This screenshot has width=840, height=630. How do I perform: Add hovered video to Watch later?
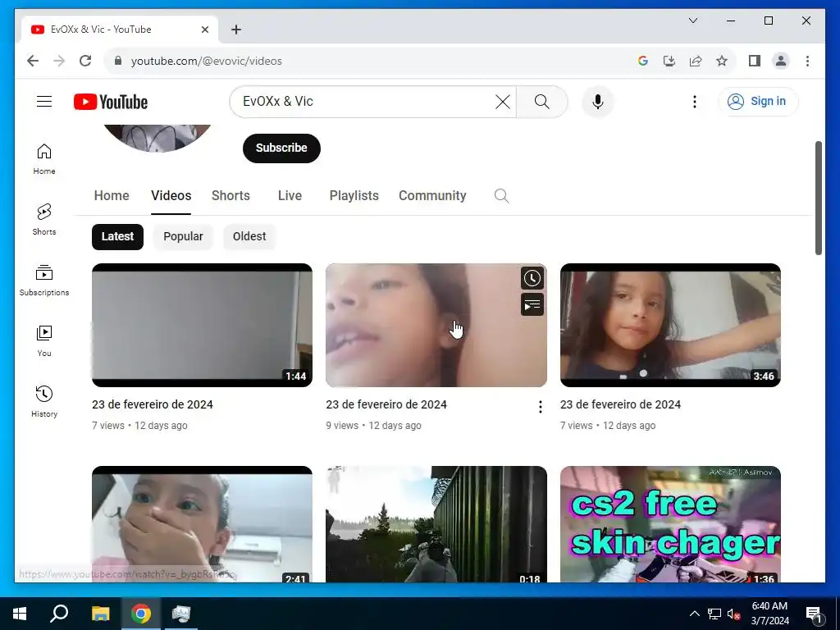[532, 278]
